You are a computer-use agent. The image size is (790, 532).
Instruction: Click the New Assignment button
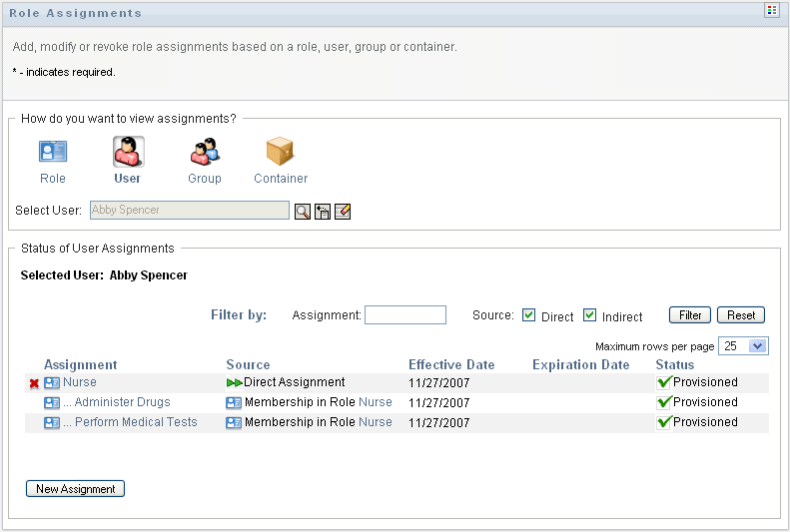coord(75,489)
